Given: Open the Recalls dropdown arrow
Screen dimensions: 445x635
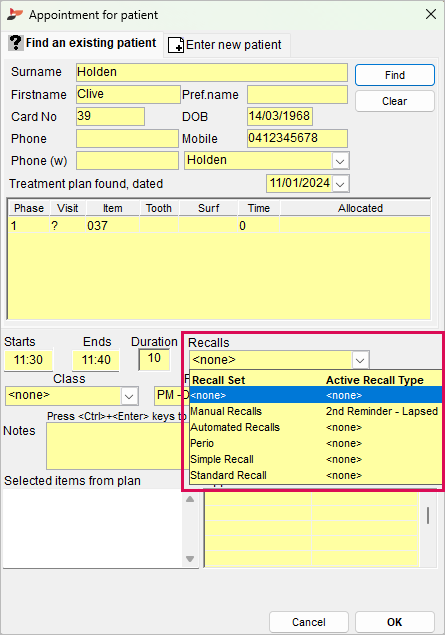Looking at the screenshot, I should (360, 360).
